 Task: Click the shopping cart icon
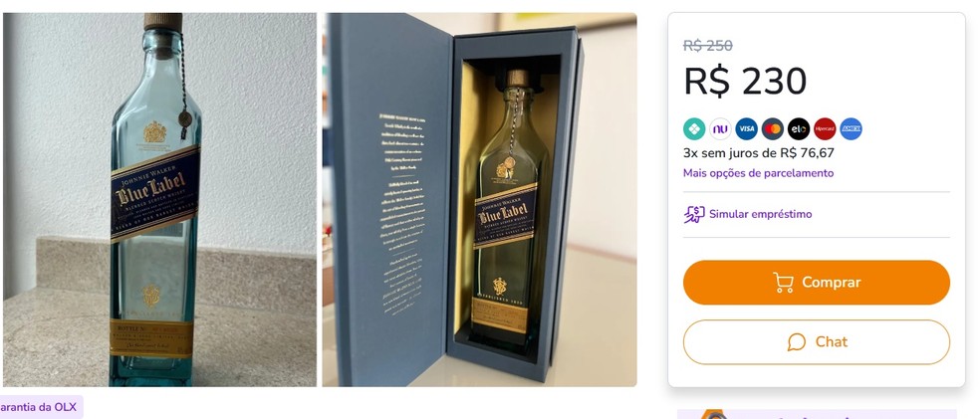coord(783,283)
